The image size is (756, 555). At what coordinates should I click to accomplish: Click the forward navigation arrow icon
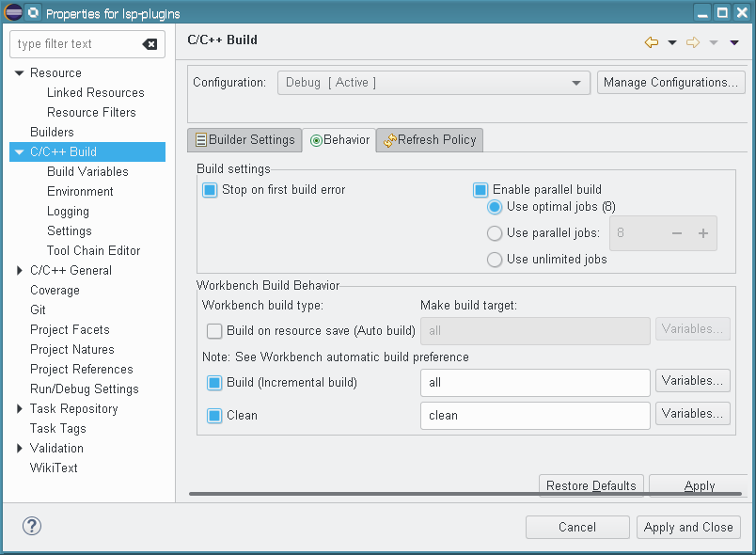[x=693, y=42]
